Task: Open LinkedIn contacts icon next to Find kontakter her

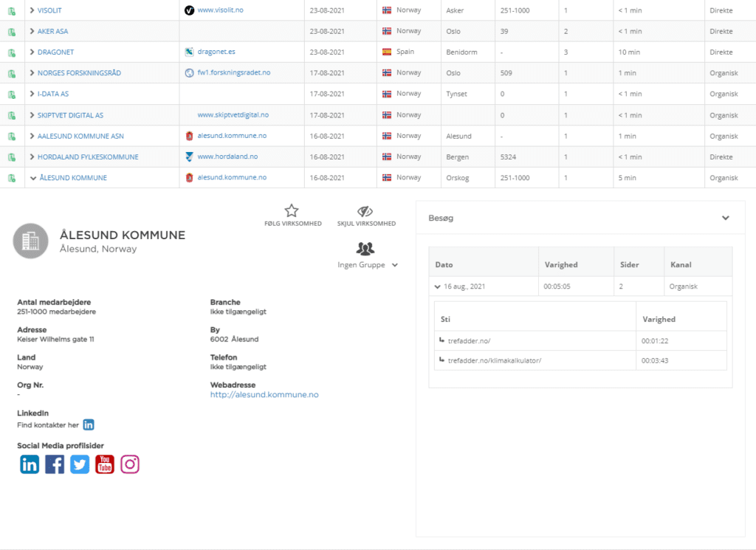Action: click(89, 424)
